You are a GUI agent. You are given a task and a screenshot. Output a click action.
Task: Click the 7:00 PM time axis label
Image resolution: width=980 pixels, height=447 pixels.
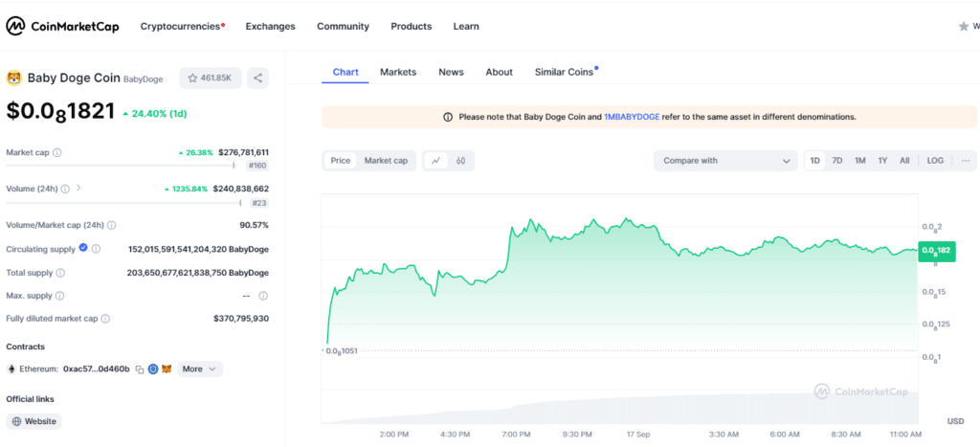coord(516,434)
